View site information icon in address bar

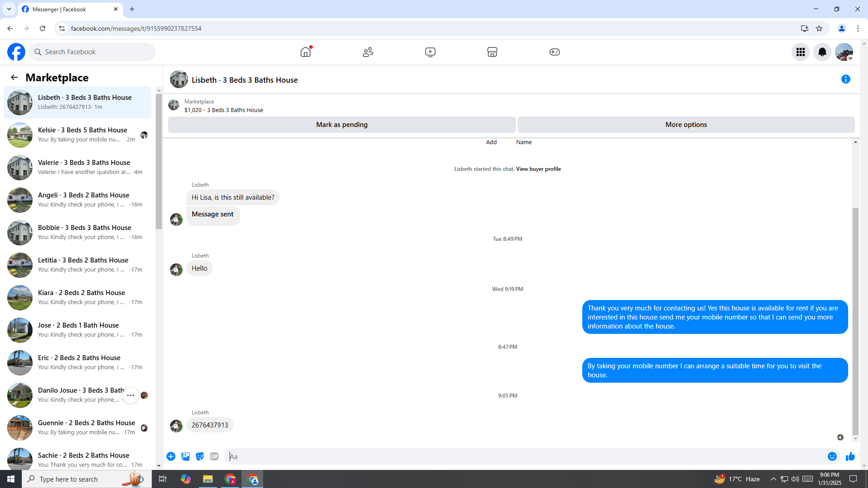pyautogui.click(x=62, y=28)
